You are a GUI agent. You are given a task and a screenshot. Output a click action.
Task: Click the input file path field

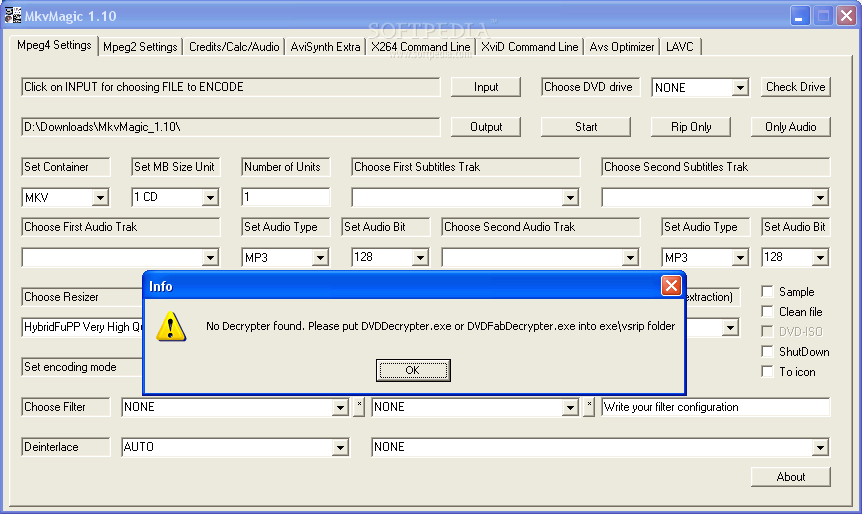click(x=231, y=87)
